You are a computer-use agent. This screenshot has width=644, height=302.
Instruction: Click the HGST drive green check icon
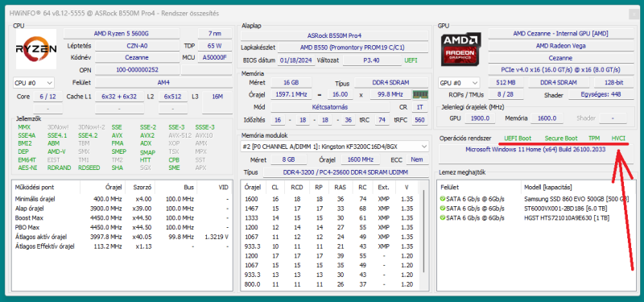[442, 217]
